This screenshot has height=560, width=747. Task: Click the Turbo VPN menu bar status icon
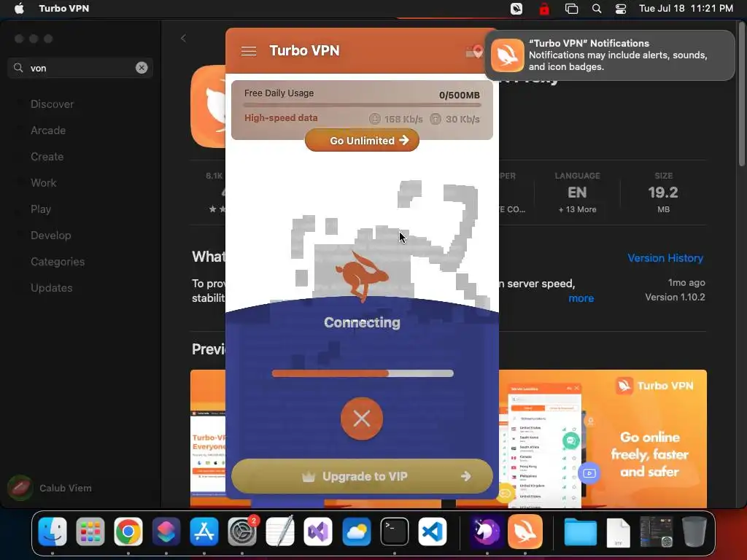tap(516, 9)
